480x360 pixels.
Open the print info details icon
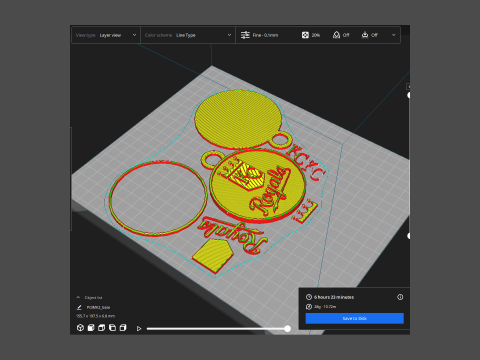(400, 297)
